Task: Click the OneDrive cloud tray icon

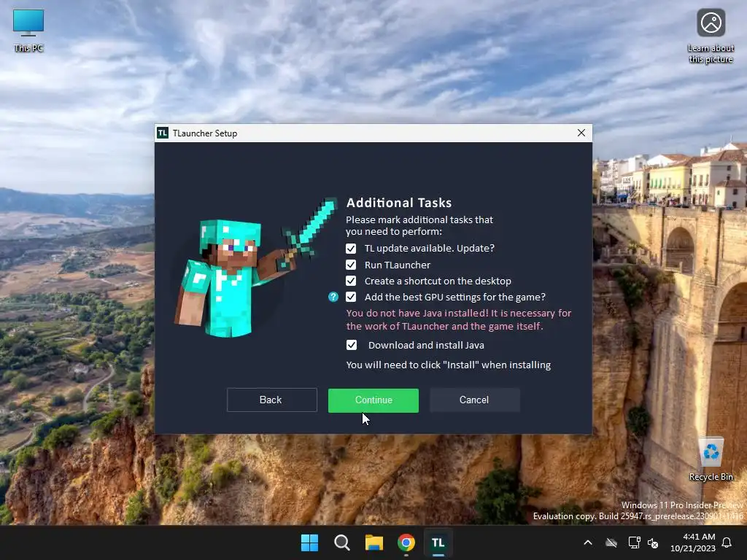Action: (611, 542)
